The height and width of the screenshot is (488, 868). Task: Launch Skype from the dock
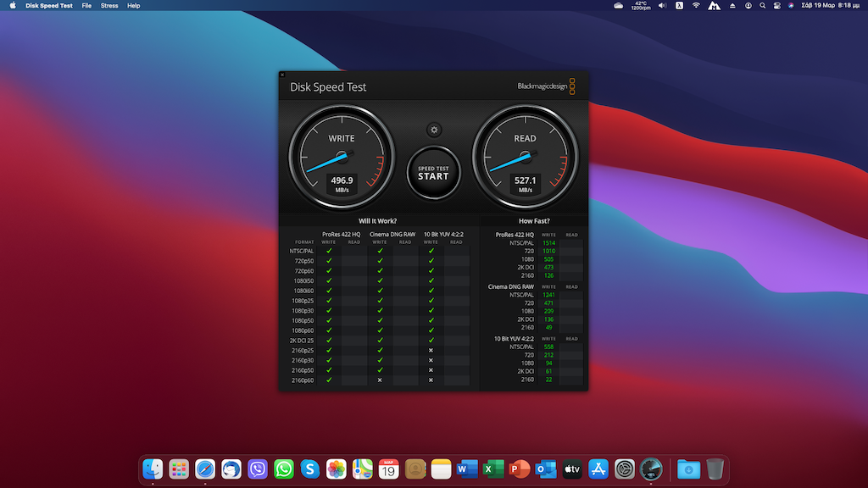point(310,469)
